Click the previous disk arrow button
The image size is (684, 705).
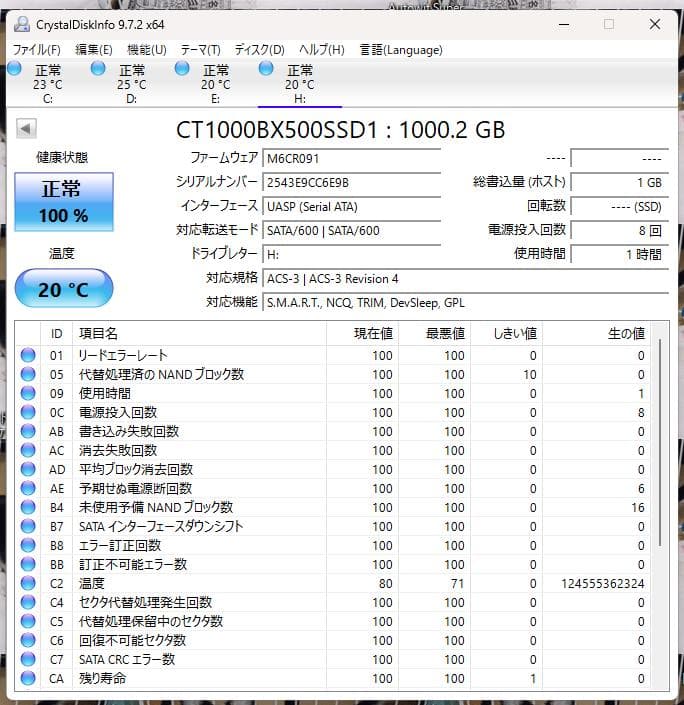tap(26, 129)
